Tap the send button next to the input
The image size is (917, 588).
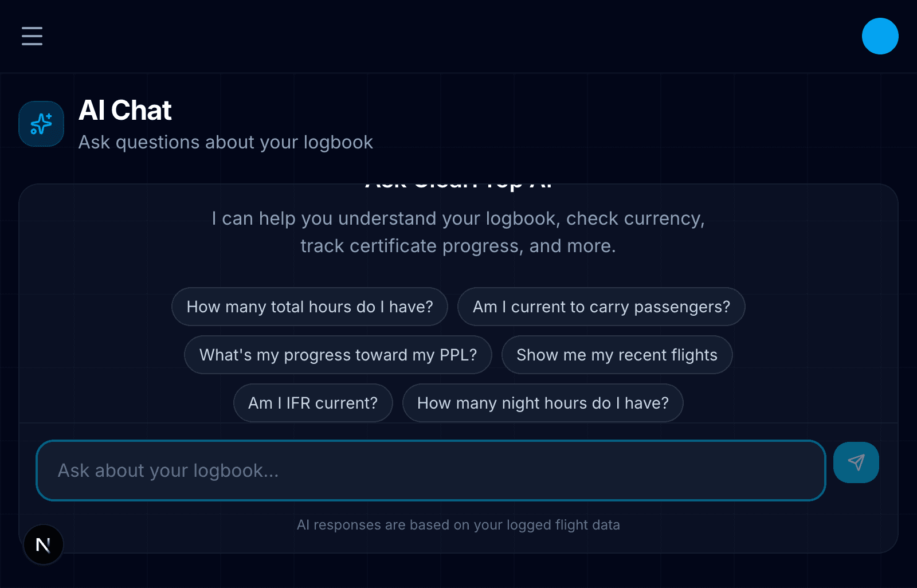pyautogui.click(x=856, y=462)
